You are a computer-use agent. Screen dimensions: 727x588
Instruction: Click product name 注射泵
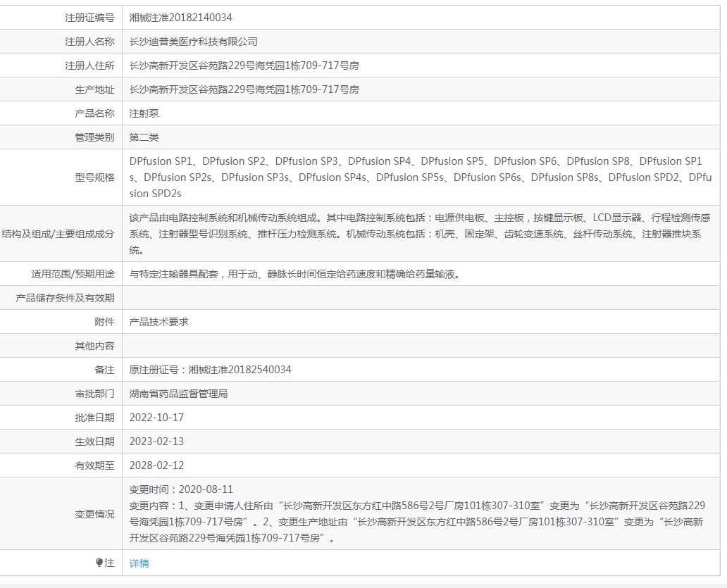tap(144, 113)
